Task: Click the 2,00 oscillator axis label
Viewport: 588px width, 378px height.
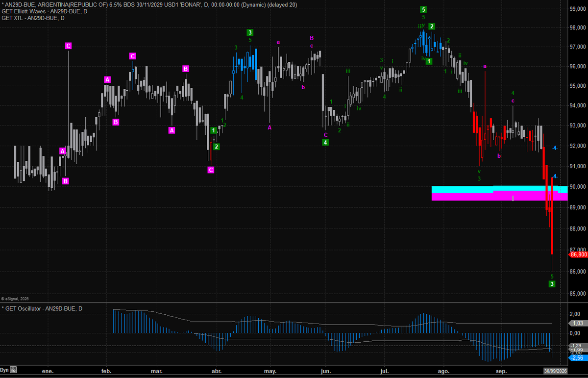Action: click(575, 314)
